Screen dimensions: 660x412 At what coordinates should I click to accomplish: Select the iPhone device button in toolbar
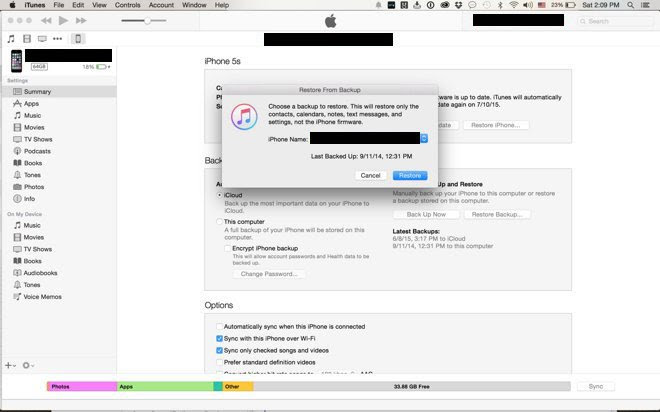pos(78,39)
